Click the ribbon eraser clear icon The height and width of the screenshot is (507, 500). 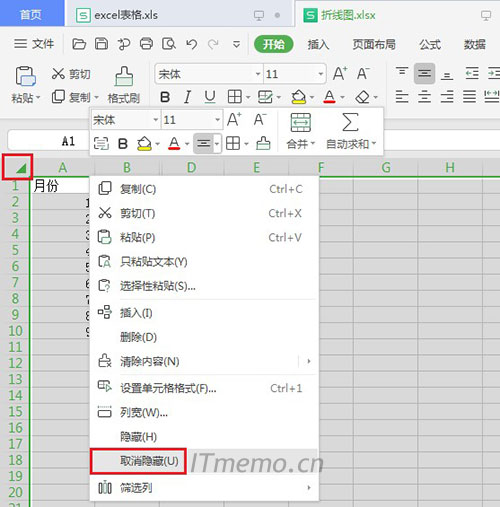(363, 97)
